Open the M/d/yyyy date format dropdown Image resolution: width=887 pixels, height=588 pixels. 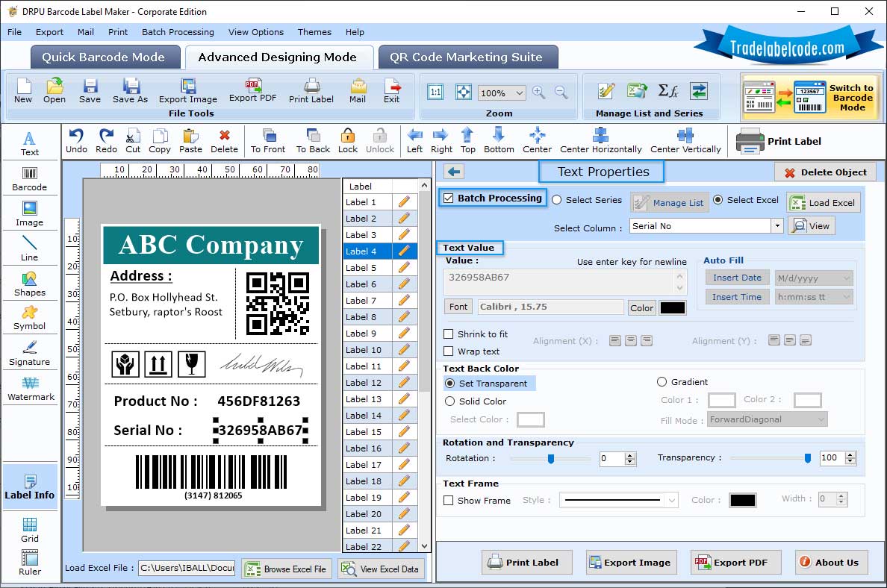click(x=846, y=278)
